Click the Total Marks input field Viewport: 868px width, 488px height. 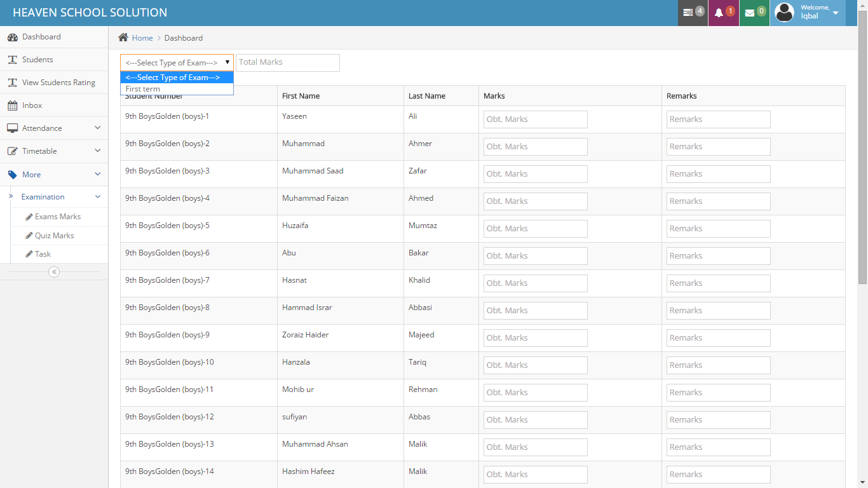click(x=288, y=62)
